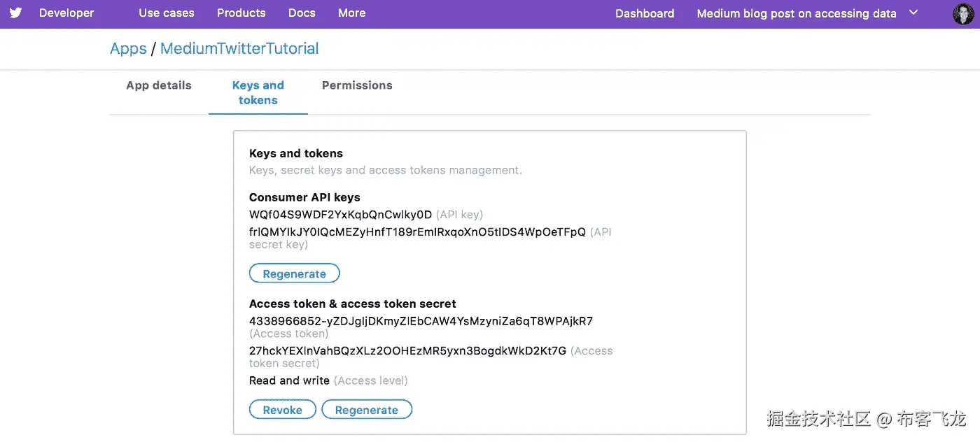
Task: Regenerate the access token and secret
Action: pyautogui.click(x=367, y=410)
